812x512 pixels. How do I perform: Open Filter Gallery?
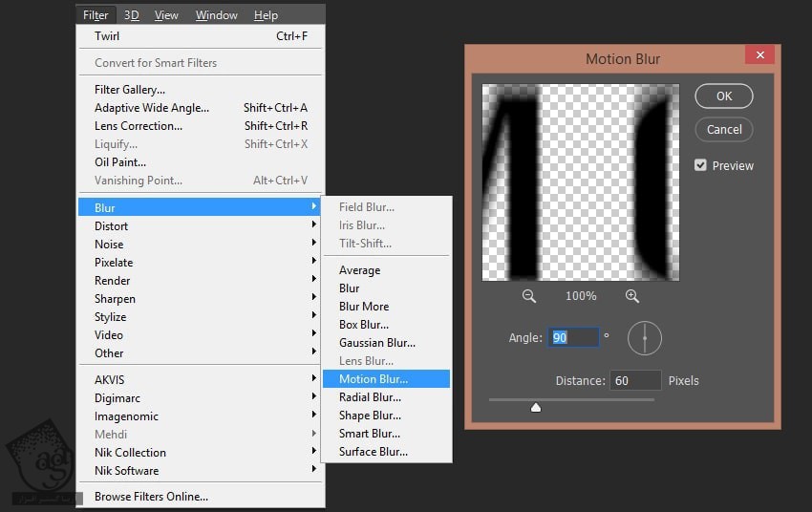[130, 90]
